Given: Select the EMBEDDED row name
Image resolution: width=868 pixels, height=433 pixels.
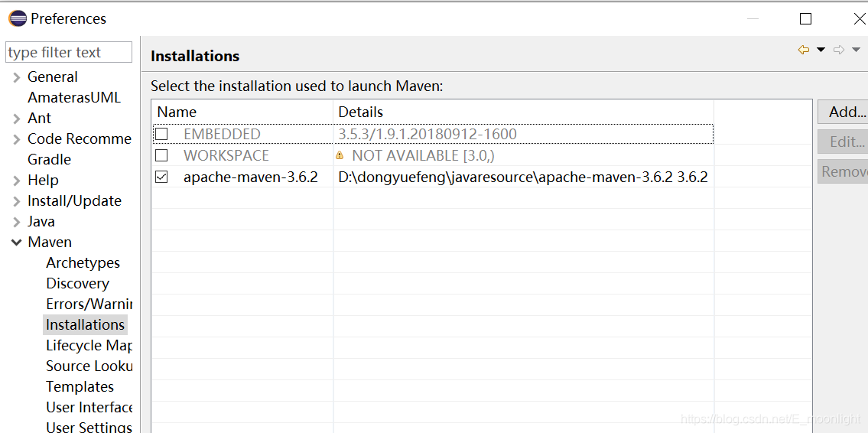Looking at the screenshot, I should 222,134.
